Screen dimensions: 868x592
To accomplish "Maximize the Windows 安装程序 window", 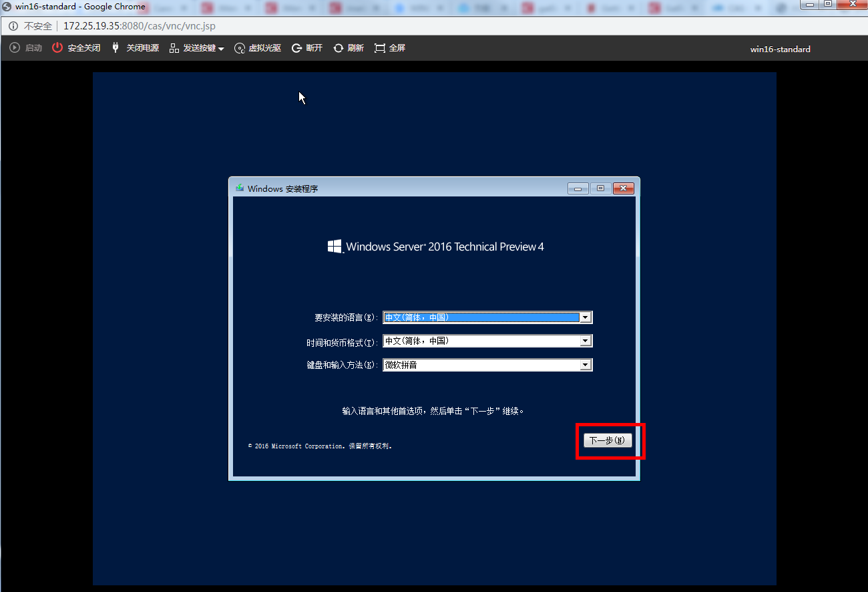I will point(600,188).
